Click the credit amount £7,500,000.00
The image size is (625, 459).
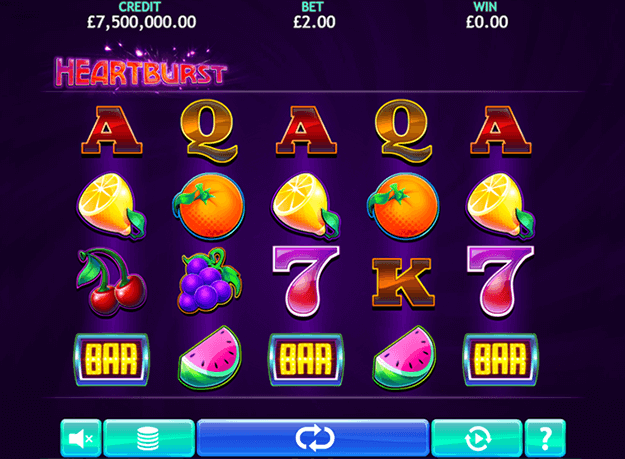142,22
